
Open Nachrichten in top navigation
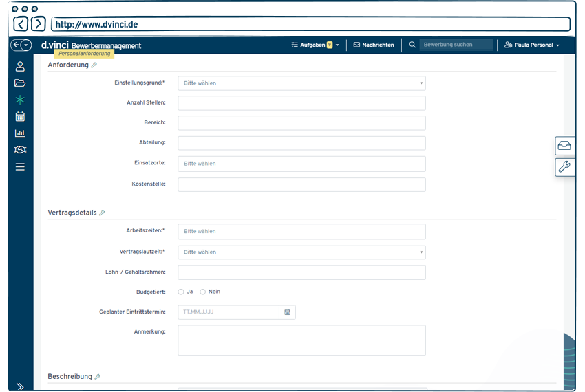click(x=374, y=45)
